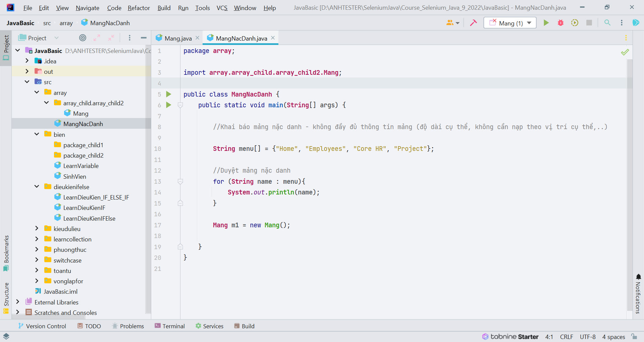Expand External Libraries node
Screen dimensions: 644x342
click(x=18, y=302)
